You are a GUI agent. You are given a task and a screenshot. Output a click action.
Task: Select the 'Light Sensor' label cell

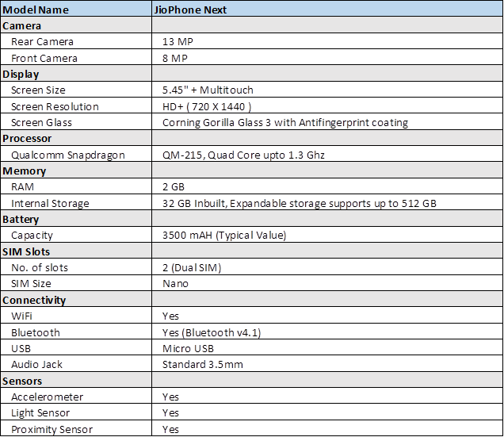[76, 412]
